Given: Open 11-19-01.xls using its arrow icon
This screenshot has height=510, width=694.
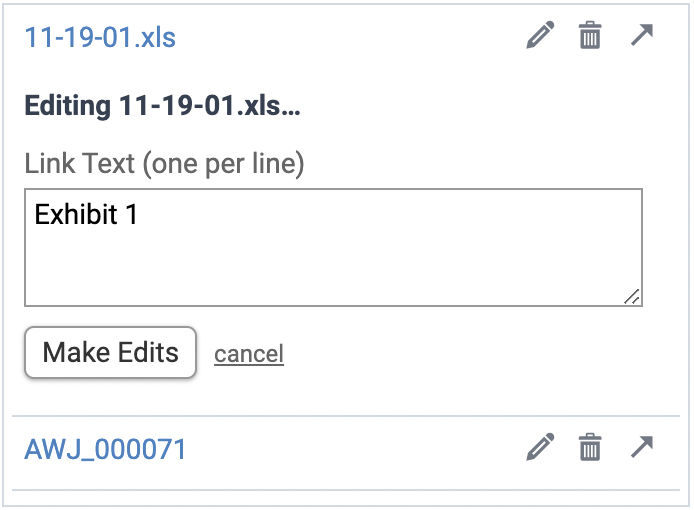Looking at the screenshot, I should coord(642,37).
